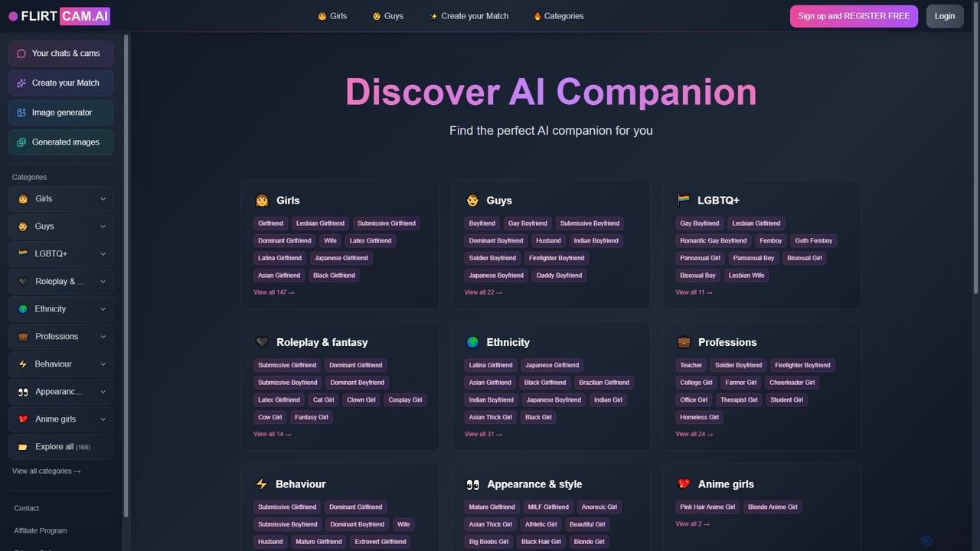Viewport: 980px width, 551px height.
Task: Expand the Professions category chevron in sidebar
Action: click(x=103, y=337)
